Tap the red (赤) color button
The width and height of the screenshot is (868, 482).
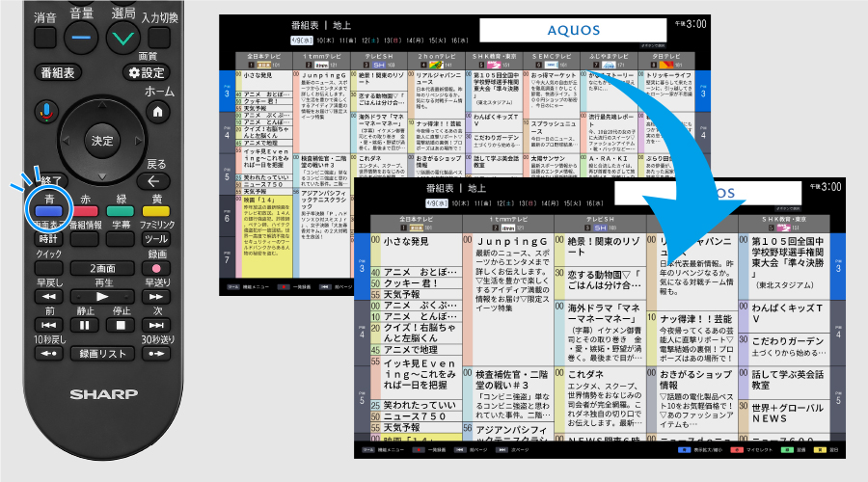[85, 211]
